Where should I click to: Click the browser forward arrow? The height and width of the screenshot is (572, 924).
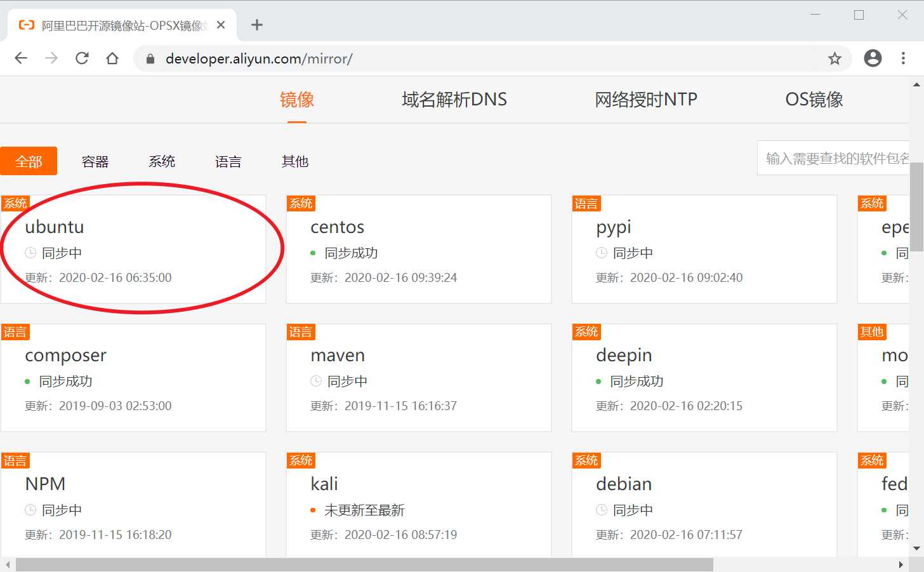pyautogui.click(x=51, y=58)
